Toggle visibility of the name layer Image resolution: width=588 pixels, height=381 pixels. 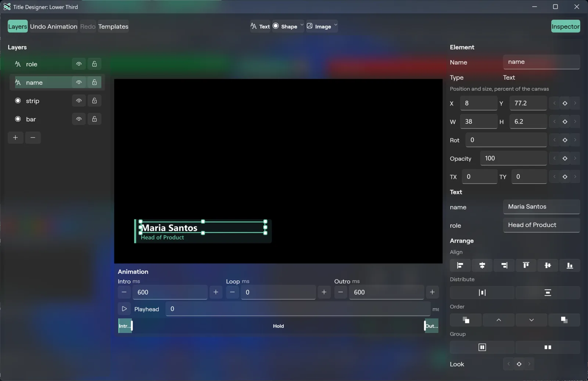(x=79, y=82)
